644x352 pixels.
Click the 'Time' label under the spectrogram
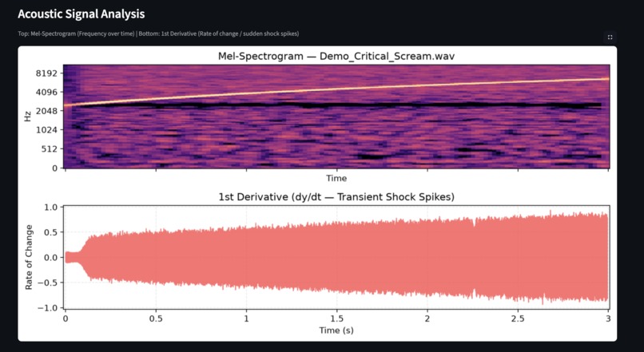coord(336,178)
